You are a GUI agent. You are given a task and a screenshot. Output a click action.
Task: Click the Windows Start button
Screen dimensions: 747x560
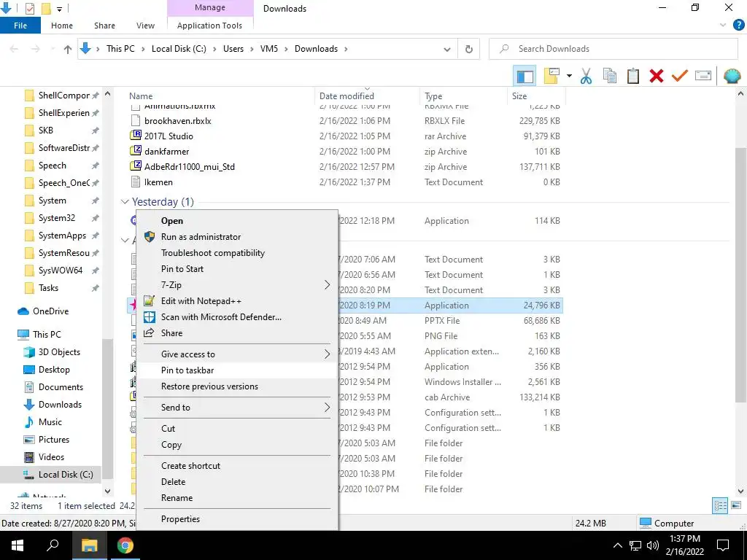18,545
